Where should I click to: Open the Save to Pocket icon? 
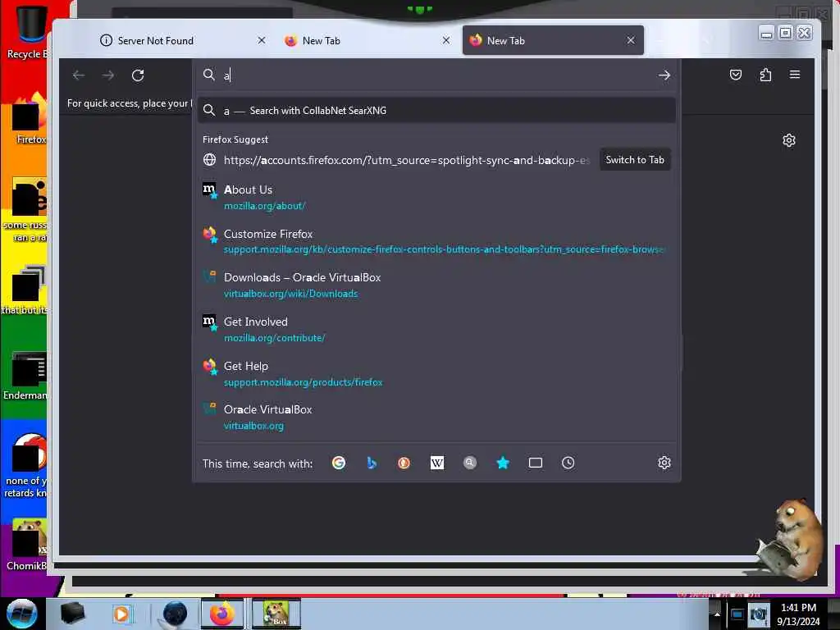[x=736, y=75]
